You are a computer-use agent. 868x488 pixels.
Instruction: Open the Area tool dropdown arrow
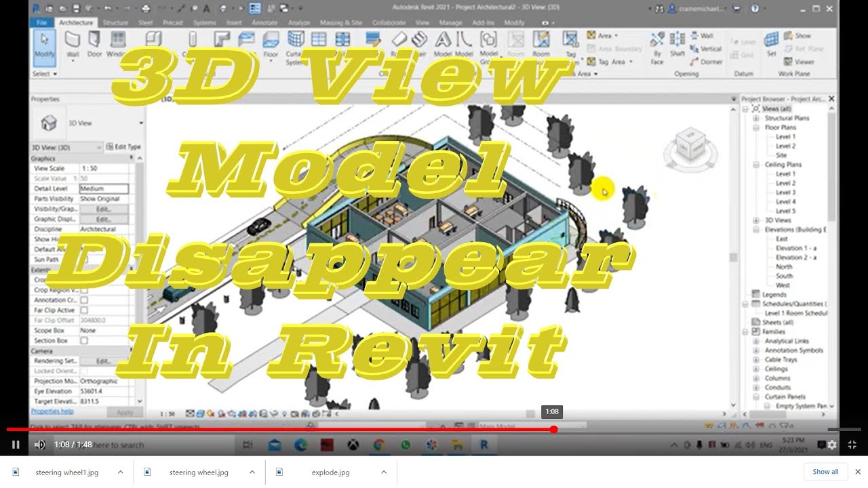617,36
